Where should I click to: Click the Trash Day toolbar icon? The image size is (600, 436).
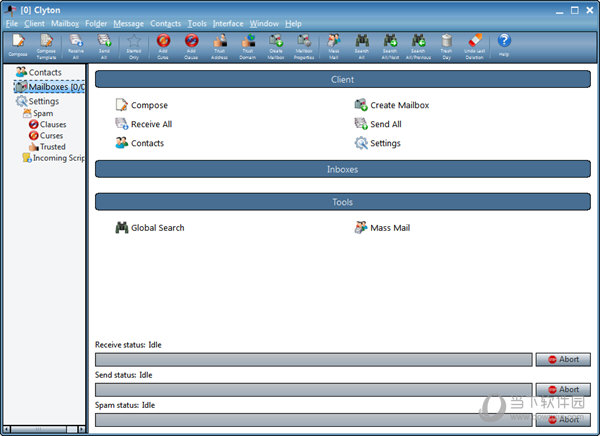pos(446,45)
